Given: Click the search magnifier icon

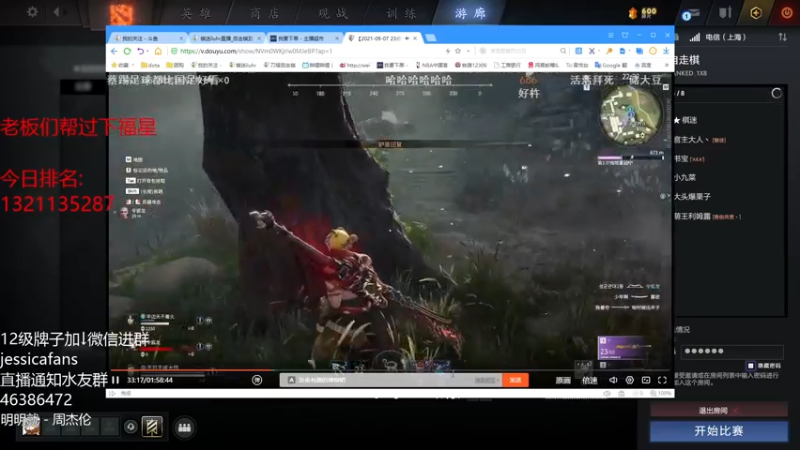Looking at the screenshot, I should point(563,51).
